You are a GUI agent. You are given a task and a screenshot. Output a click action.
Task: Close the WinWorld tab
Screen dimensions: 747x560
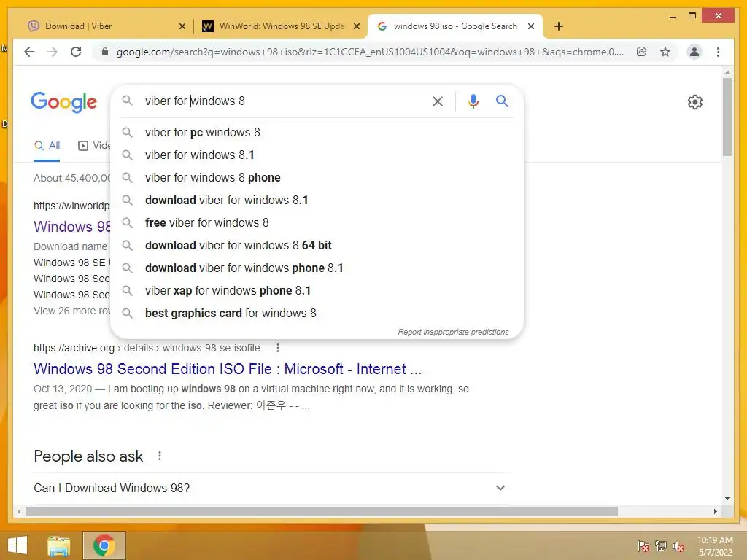click(x=356, y=27)
